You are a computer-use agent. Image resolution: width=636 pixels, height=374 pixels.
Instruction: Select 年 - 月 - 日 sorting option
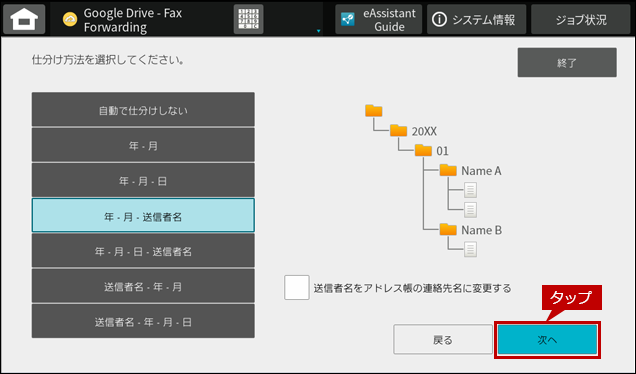click(x=143, y=180)
